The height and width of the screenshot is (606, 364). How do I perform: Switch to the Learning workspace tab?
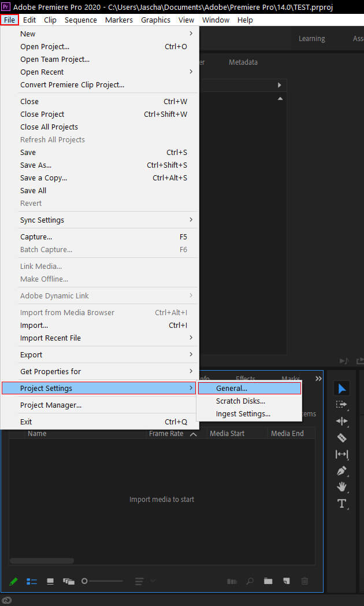[312, 39]
